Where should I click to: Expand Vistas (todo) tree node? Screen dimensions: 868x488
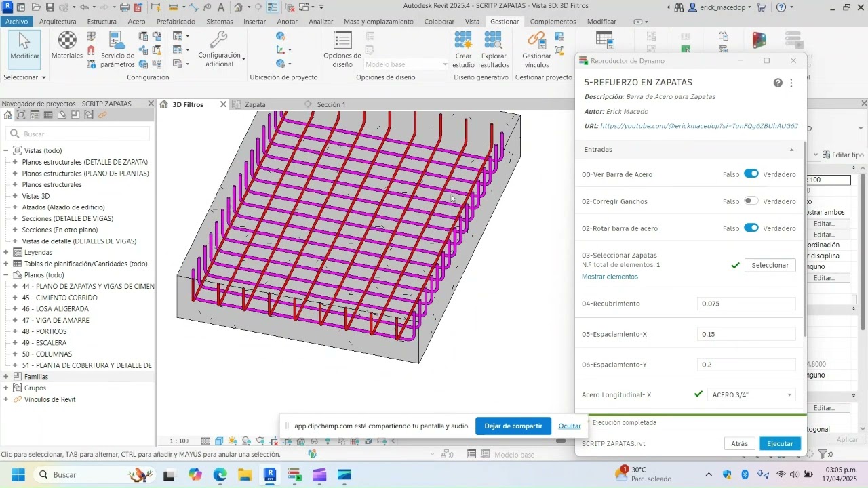tap(6, 150)
